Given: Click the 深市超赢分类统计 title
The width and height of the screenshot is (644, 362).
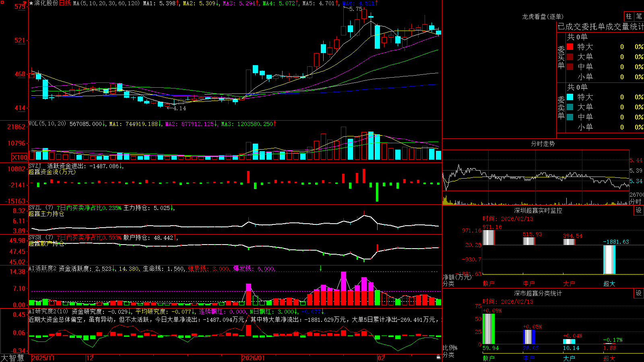Looking at the screenshot, I should (x=538, y=293).
